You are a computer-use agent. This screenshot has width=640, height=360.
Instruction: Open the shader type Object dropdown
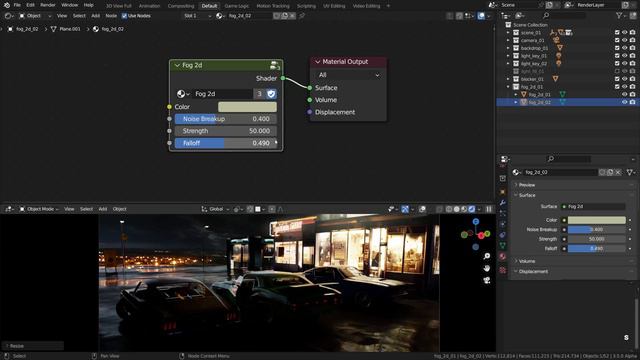click(x=35, y=16)
